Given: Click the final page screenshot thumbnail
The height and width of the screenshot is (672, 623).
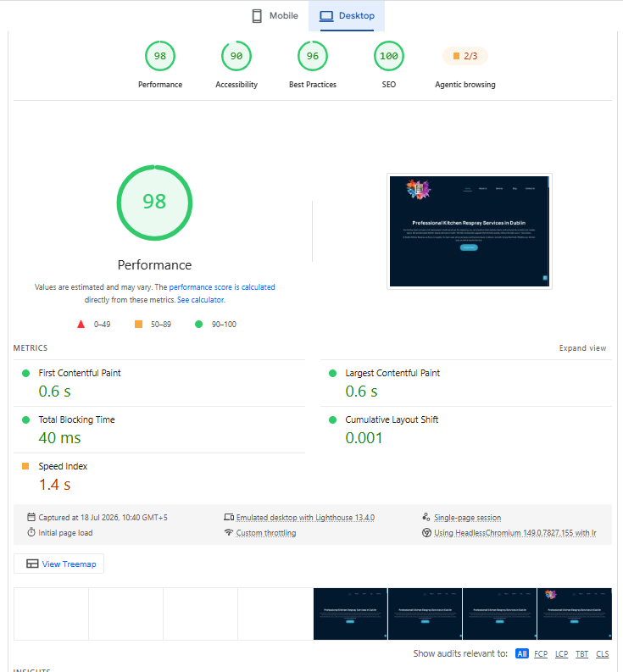Looking at the screenshot, I should pyautogui.click(x=470, y=231).
